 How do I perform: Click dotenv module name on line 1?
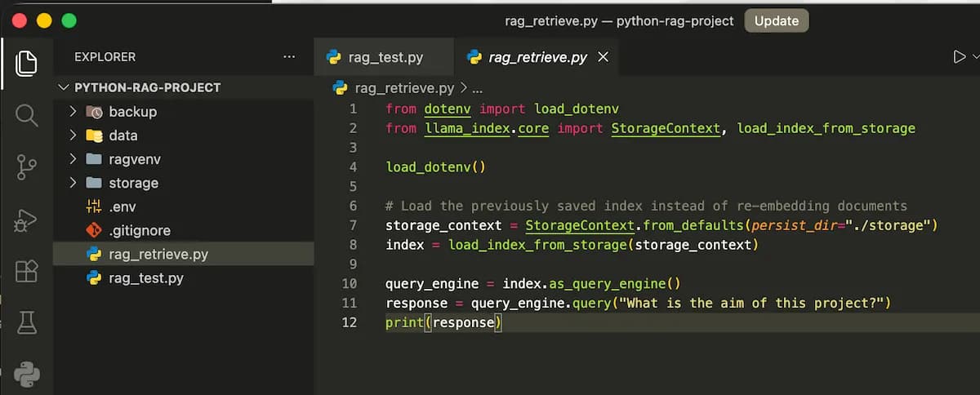[448, 109]
